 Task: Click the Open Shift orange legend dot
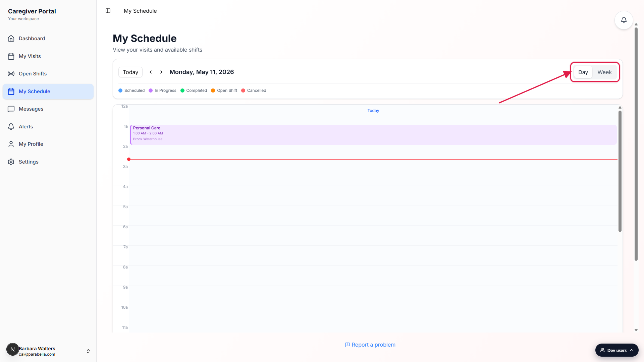213,90
